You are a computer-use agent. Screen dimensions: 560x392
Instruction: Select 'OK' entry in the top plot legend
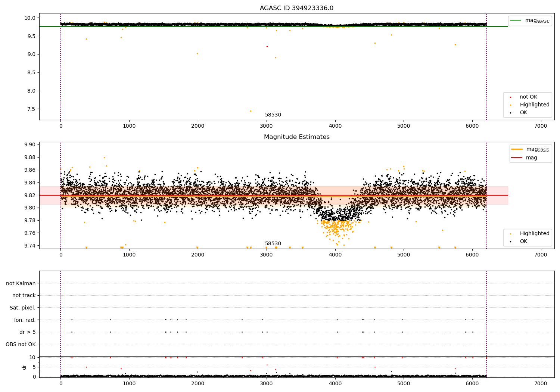pos(523,113)
